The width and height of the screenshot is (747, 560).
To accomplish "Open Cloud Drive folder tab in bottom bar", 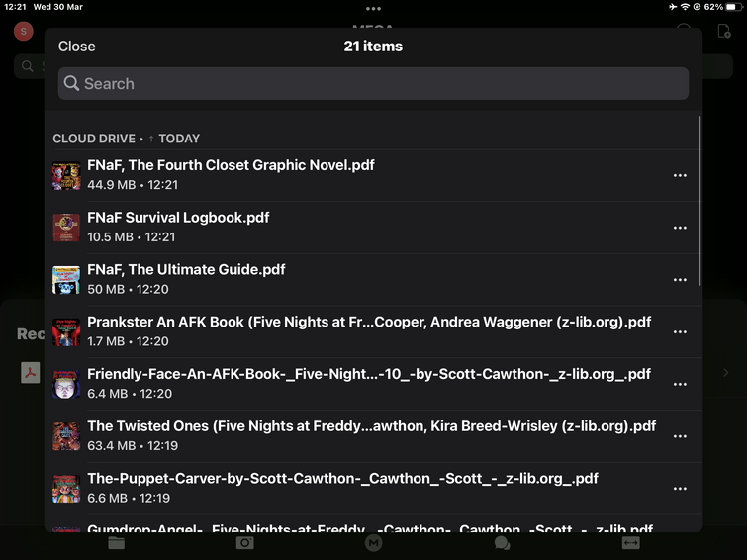I will 116,543.
